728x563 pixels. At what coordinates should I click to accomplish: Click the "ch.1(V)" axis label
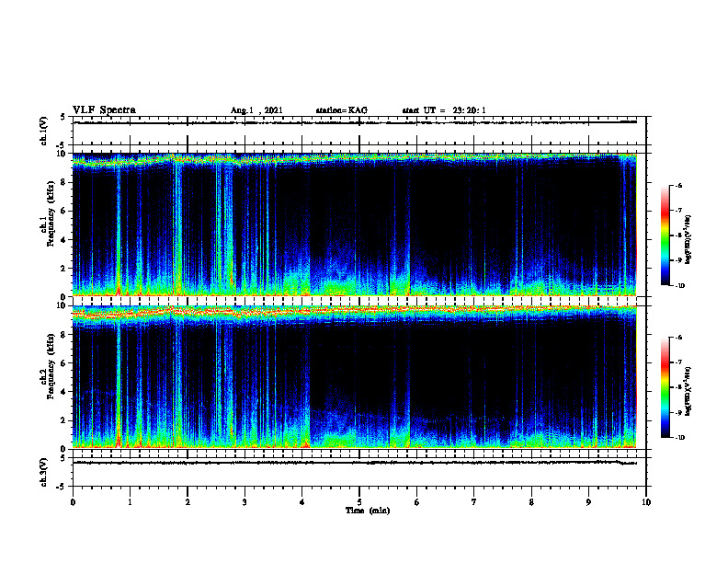point(44,131)
